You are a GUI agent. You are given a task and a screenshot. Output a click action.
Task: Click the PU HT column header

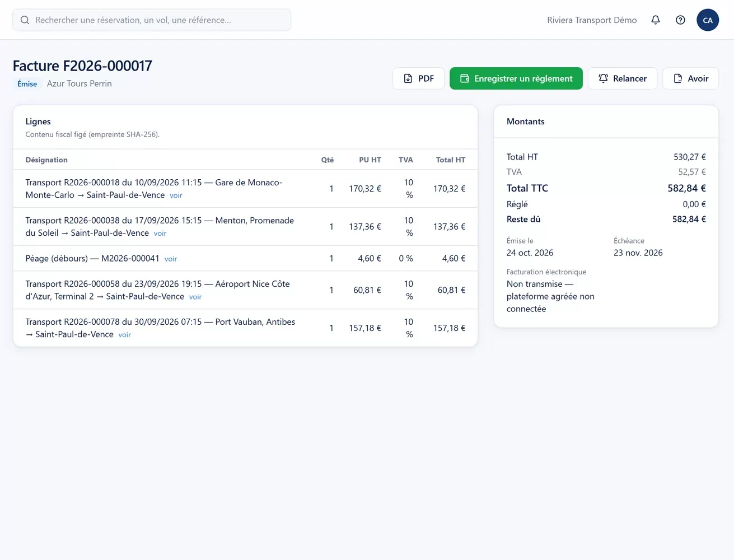(x=370, y=160)
